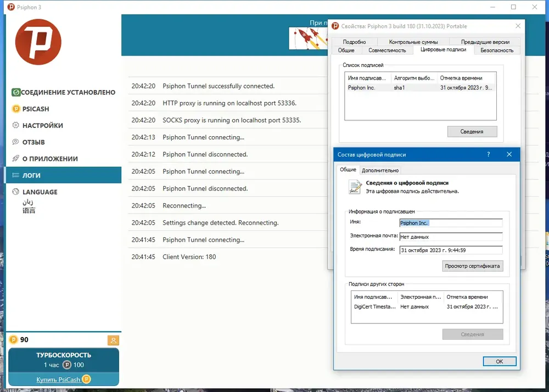Click OK in the signature dialog

pos(499,361)
